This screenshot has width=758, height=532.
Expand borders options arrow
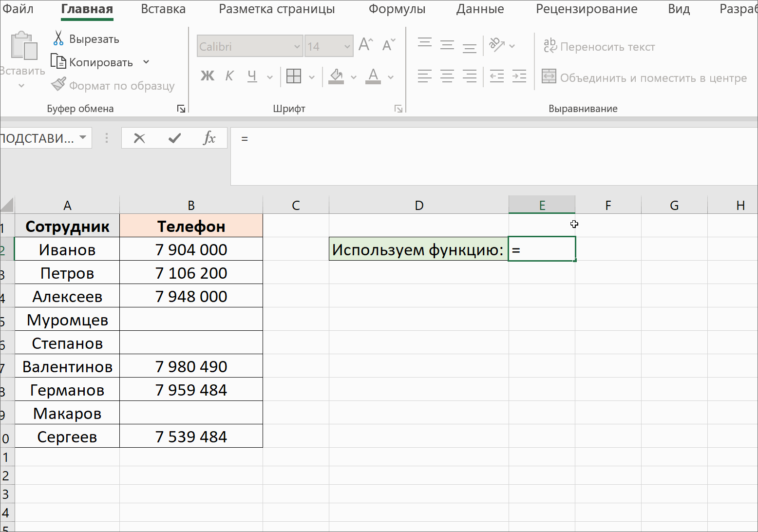(312, 77)
